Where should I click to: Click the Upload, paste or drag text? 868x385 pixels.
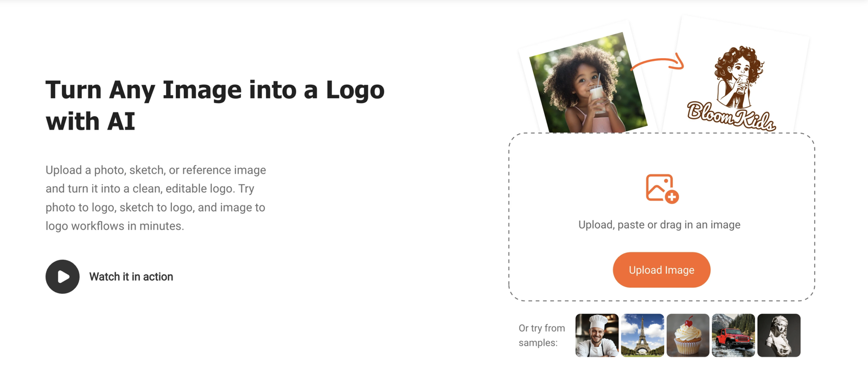coord(659,225)
